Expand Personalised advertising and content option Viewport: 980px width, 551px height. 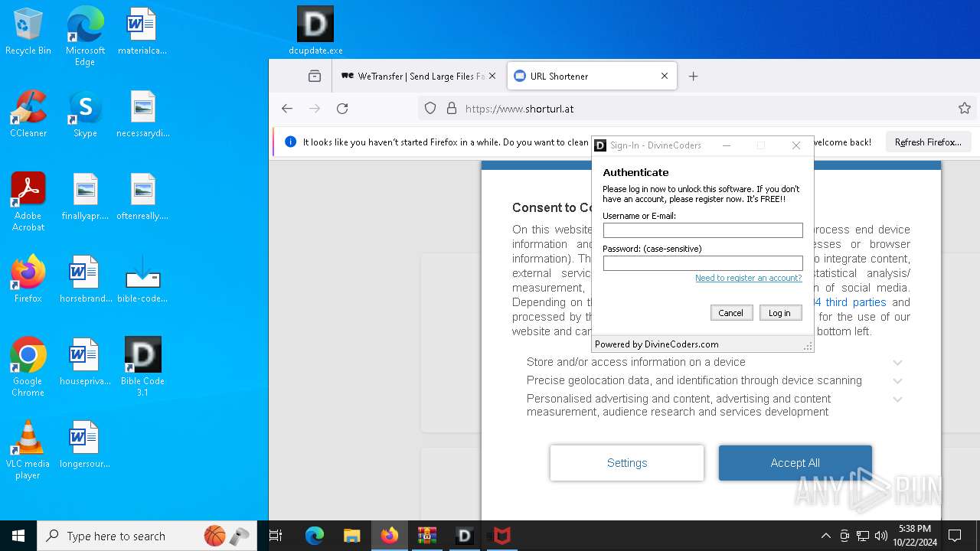pos(897,399)
